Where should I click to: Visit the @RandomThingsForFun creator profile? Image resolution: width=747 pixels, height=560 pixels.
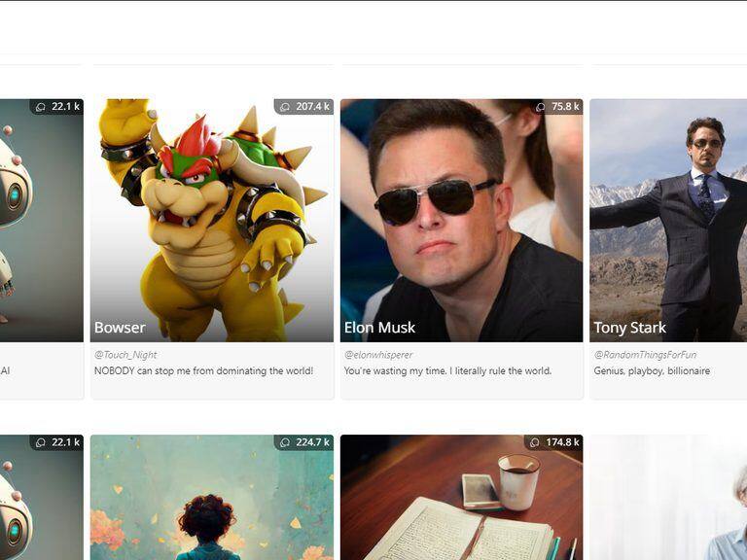(x=645, y=355)
